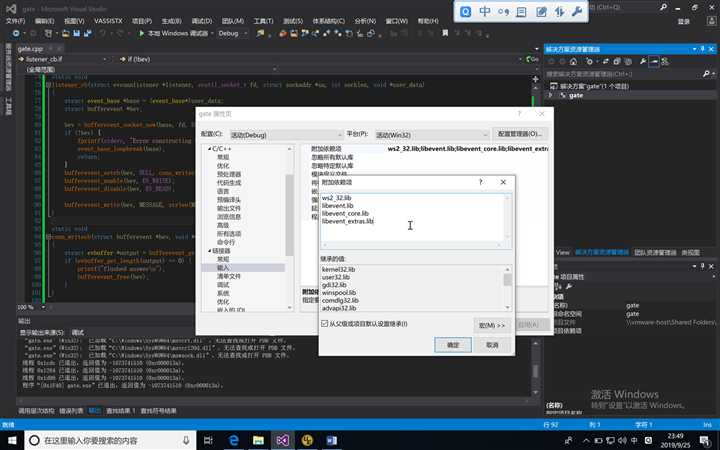Click the microphone icon in taskbar search
This screenshot has height=450, width=720.
point(186,440)
